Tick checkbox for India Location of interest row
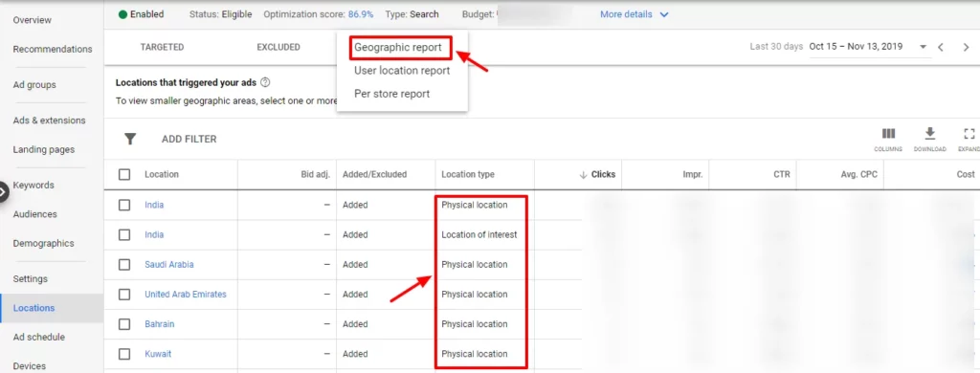The width and height of the screenshot is (980, 373). click(124, 235)
